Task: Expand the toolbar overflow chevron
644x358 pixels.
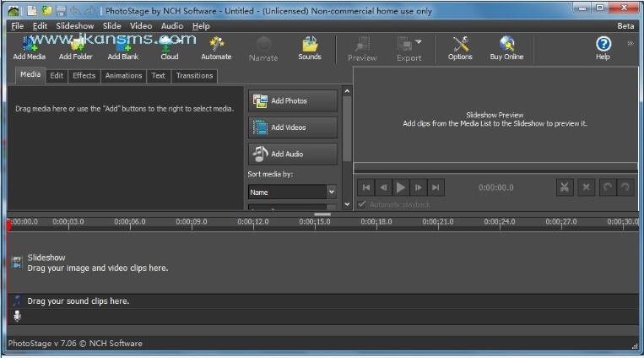Action: click(x=630, y=43)
